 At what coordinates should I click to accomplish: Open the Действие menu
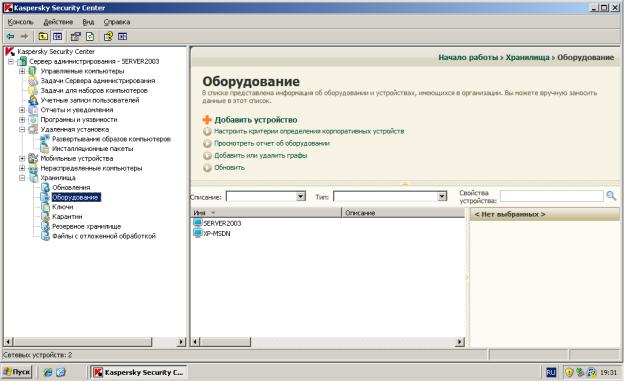click(x=58, y=22)
